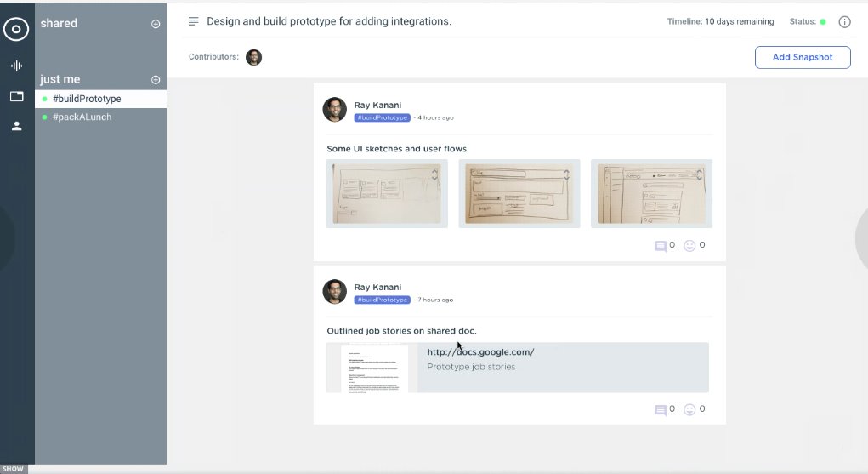Screen dimensions: 868x474
Task: Open the second UI sketch thumbnail
Action: click(519, 193)
